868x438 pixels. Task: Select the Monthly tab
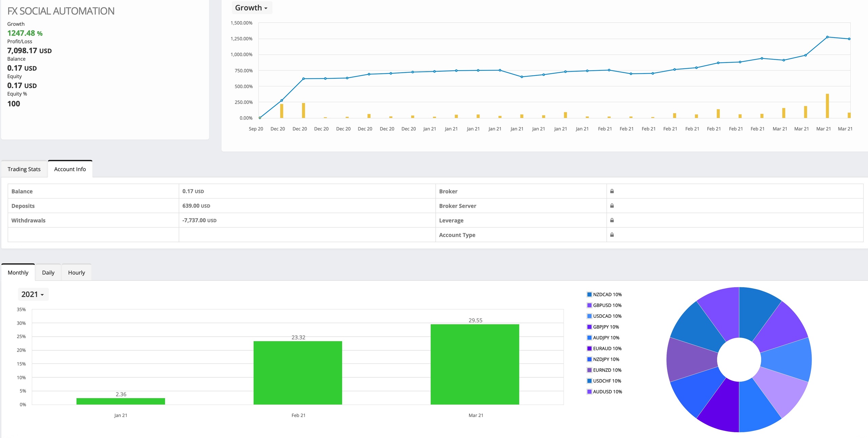point(18,273)
